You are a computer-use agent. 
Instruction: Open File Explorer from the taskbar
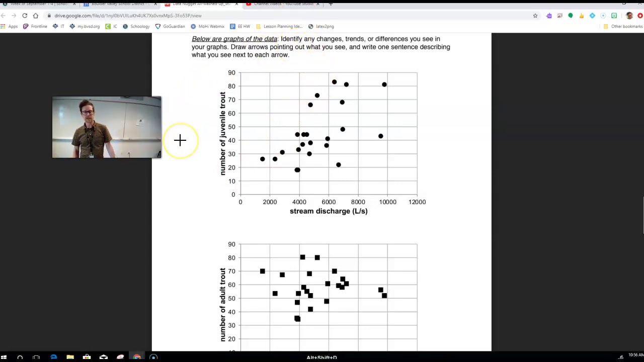coord(70,357)
